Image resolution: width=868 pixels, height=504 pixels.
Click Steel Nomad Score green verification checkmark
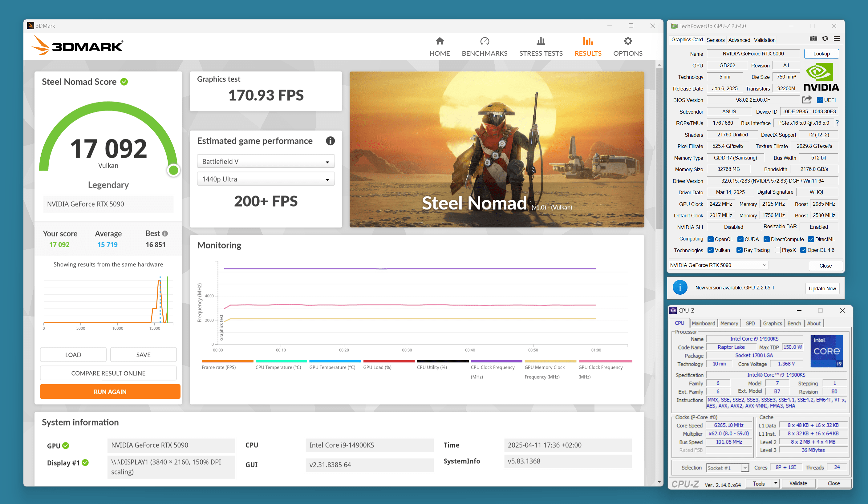124,82
